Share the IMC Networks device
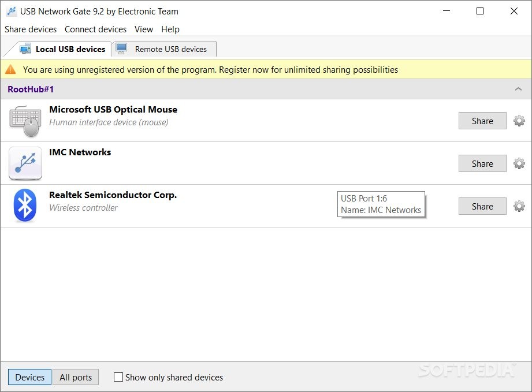This screenshot has height=392, width=532. click(x=482, y=163)
